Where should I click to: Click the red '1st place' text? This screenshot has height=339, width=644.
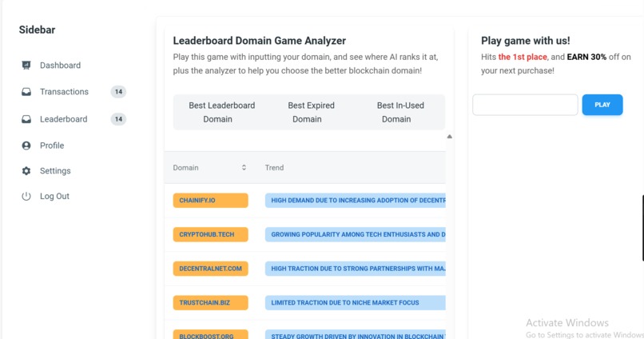(x=523, y=57)
